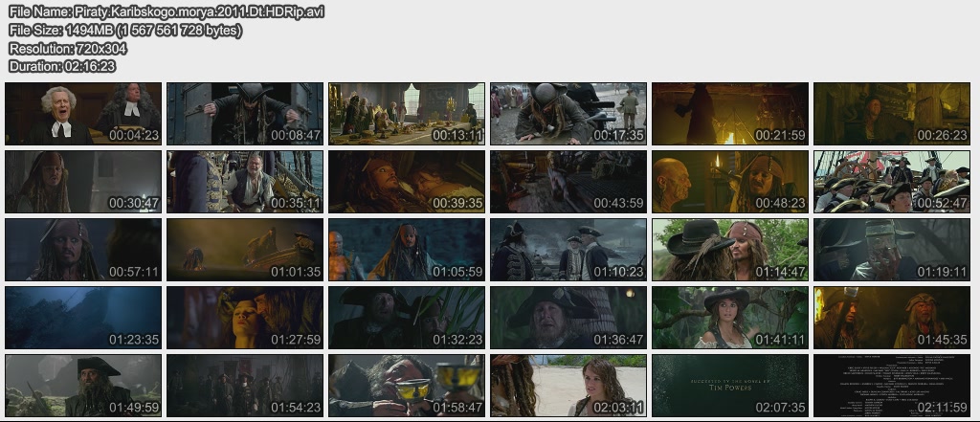Open the thumbnail marked 00:21:59

pyautogui.click(x=730, y=113)
